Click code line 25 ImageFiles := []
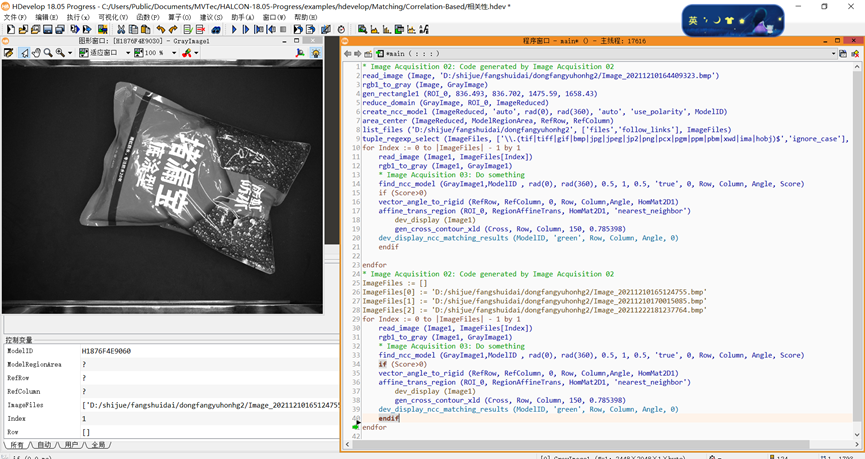865x459 pixels. pos(395,283)
